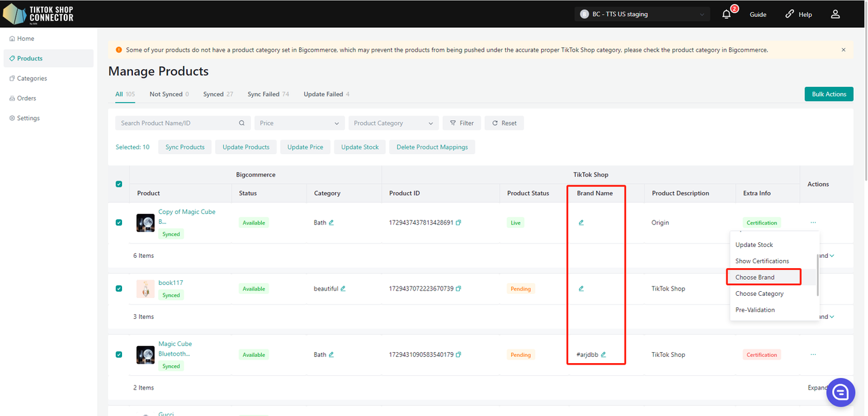The width and height of the screenshot is (868, 416).
Task: Open the Guide link in the header
Action: point(758,14)
